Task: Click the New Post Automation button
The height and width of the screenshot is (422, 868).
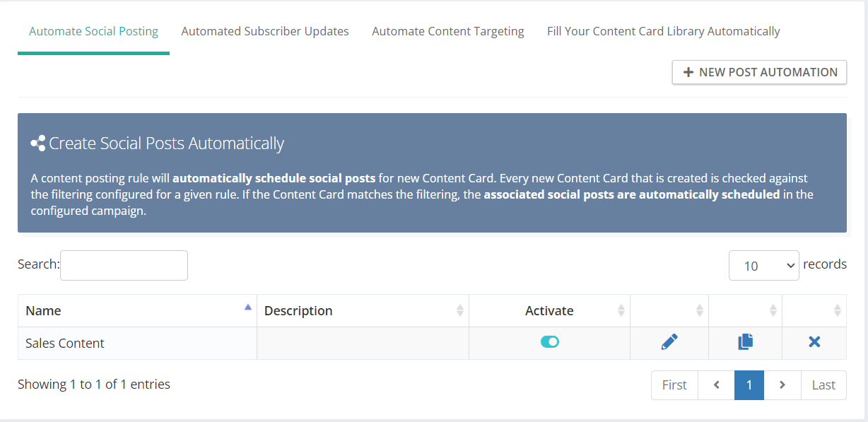Action: 759,72
